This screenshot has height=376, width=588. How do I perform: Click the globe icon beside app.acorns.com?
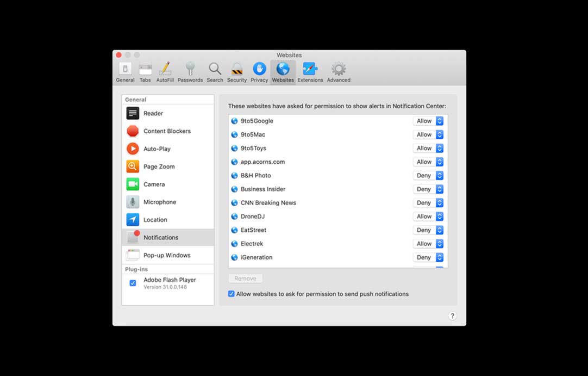[234, 162]
